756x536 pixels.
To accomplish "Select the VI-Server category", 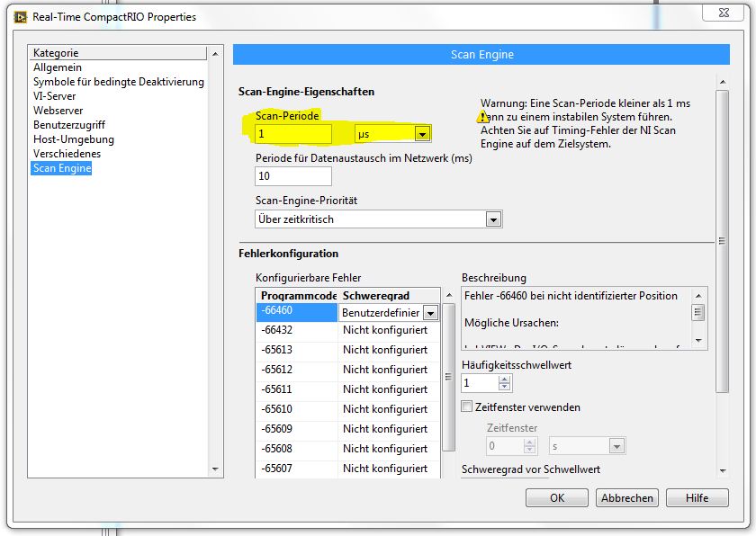I will 55,96.
